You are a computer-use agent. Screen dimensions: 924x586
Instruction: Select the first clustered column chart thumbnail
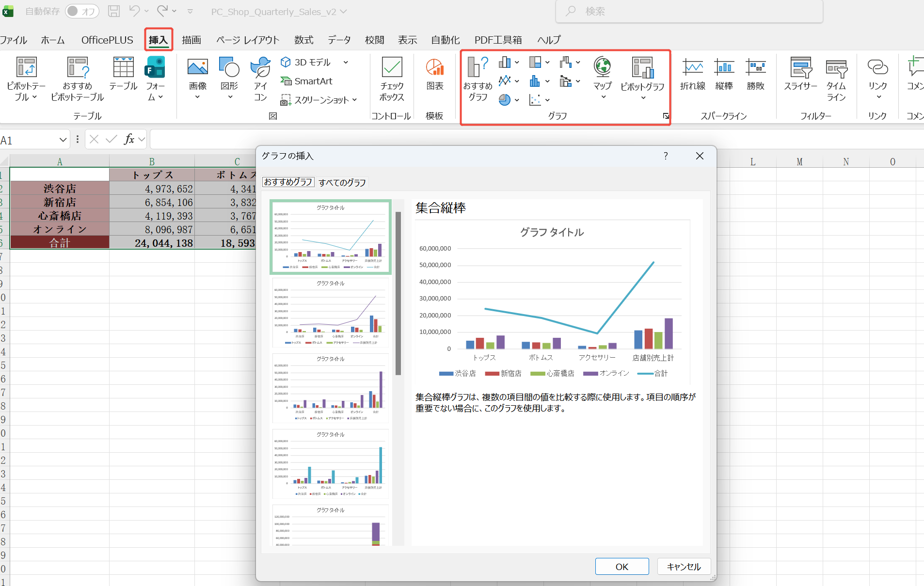(x=331, y=237)
